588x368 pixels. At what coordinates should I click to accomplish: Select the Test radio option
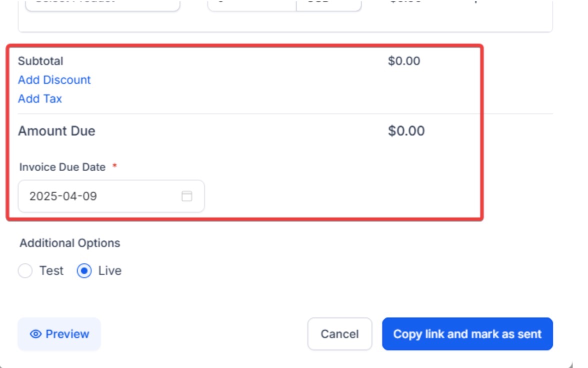(25, 271)
